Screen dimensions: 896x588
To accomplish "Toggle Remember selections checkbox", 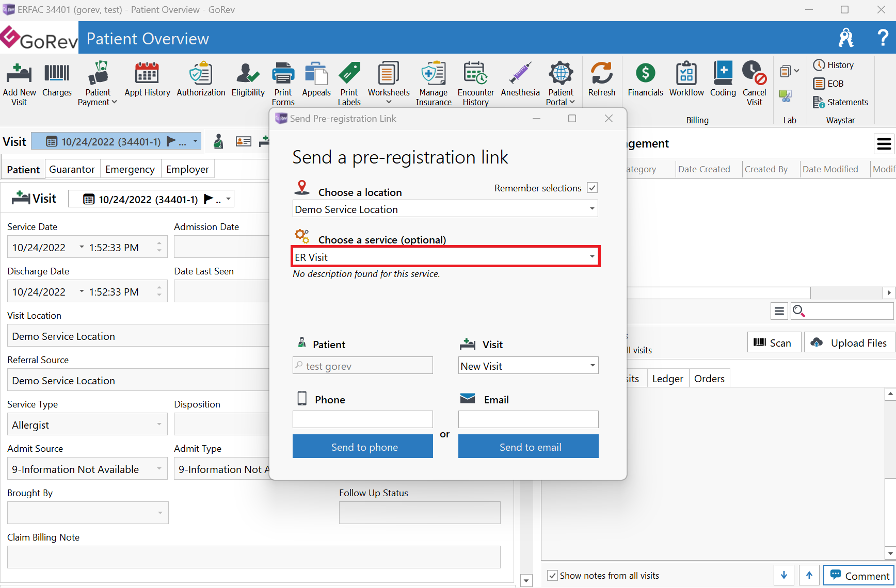I will click(593, 188).
